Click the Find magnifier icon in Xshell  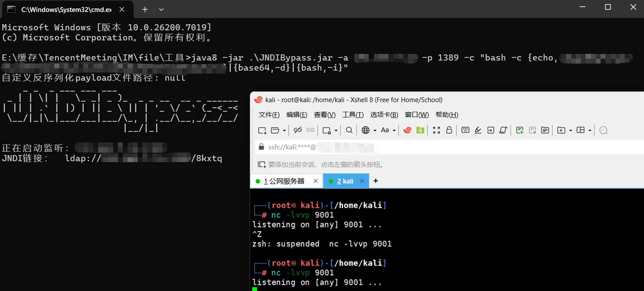coord(349,130)
